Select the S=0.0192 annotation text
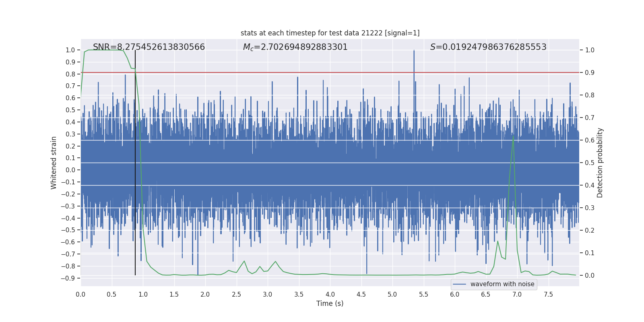The image size is (644, 322). click(488, 47)
